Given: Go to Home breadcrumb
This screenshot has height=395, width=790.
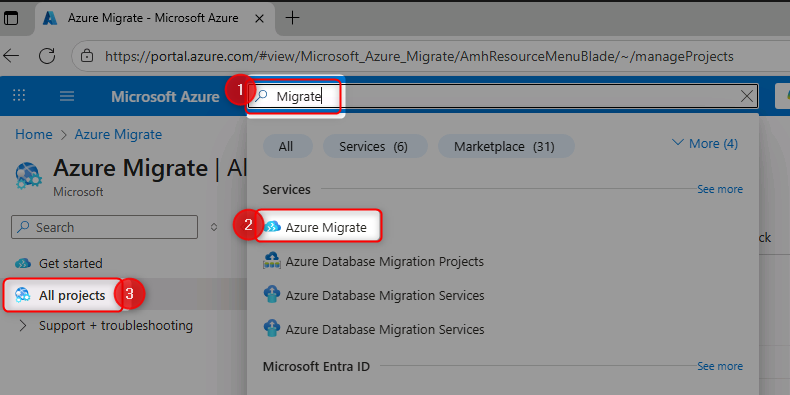Looking at the screenshot, I should (33, 135).
